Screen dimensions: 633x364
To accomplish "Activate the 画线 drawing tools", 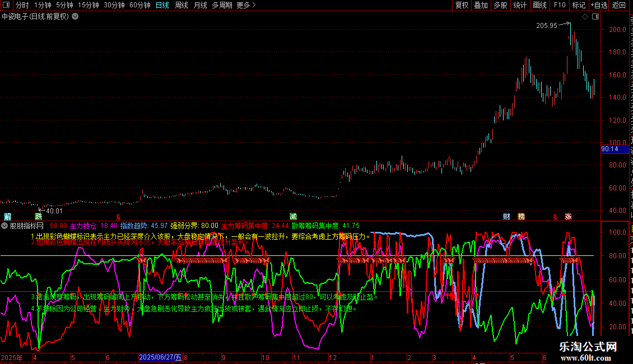I will (x=539, y=5).
